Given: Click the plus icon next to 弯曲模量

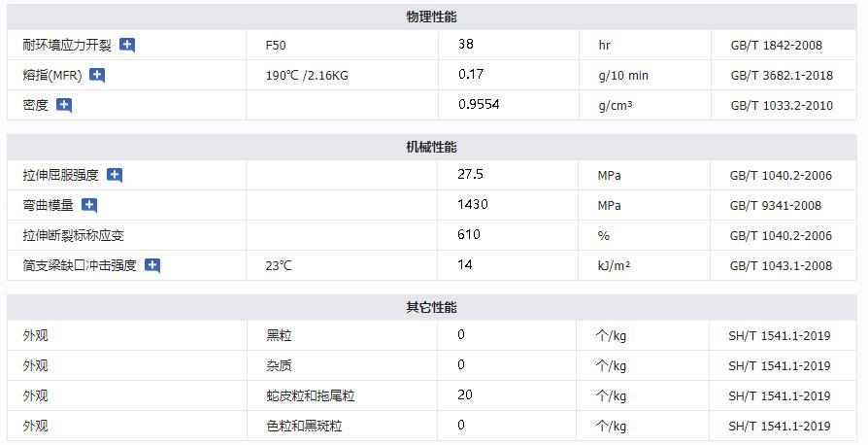Looking at the screenshot, I should pos(89,205).
